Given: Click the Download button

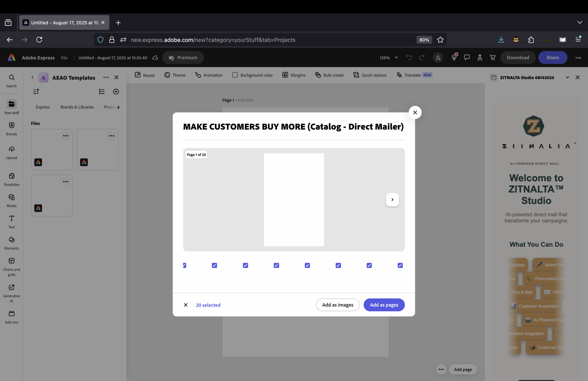Looking at the screenshot, I should tap(518, 58).
